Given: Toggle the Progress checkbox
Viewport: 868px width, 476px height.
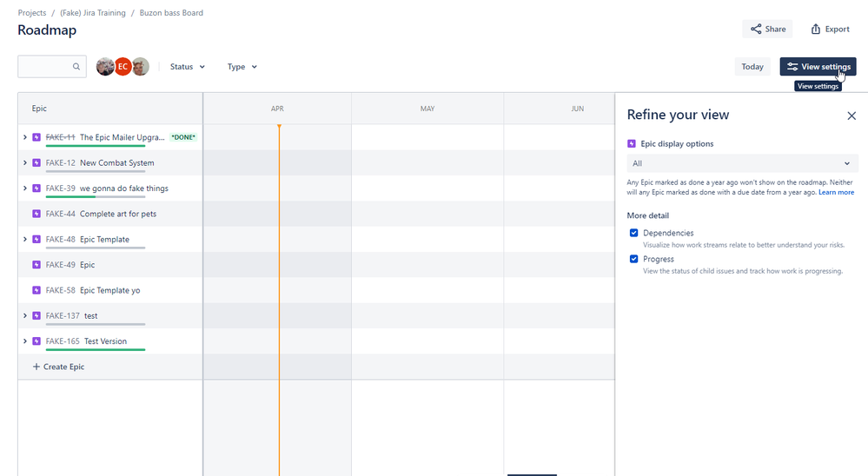Looking at the screenshot, I should (x=633, y=259).
